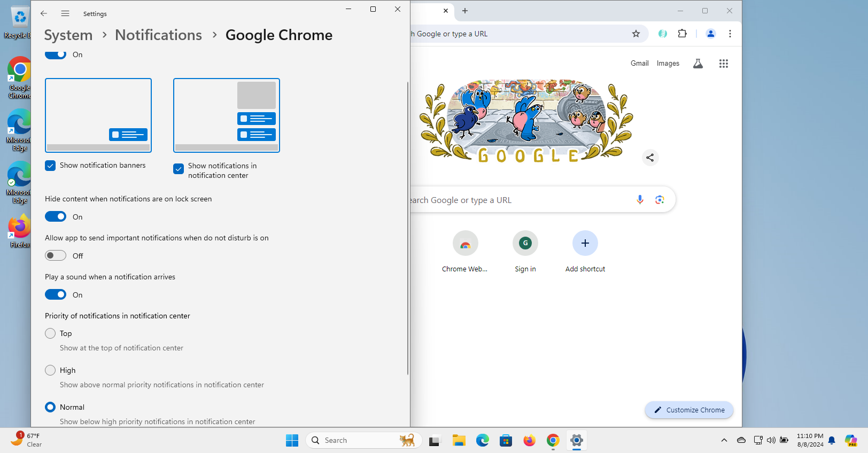
Task: Turn off the top Notifications toggle
Action: click(x=56, y=54)
